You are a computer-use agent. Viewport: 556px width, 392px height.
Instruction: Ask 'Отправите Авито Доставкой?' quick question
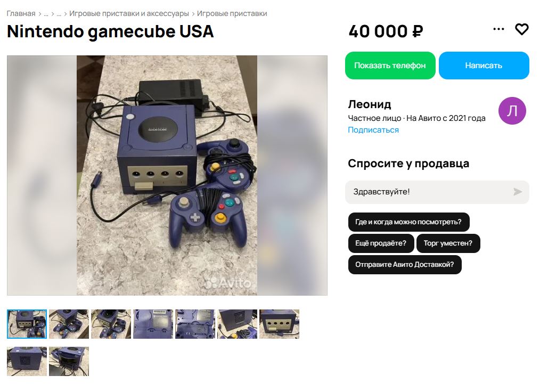pyautogui.click(x=405, y=265)
